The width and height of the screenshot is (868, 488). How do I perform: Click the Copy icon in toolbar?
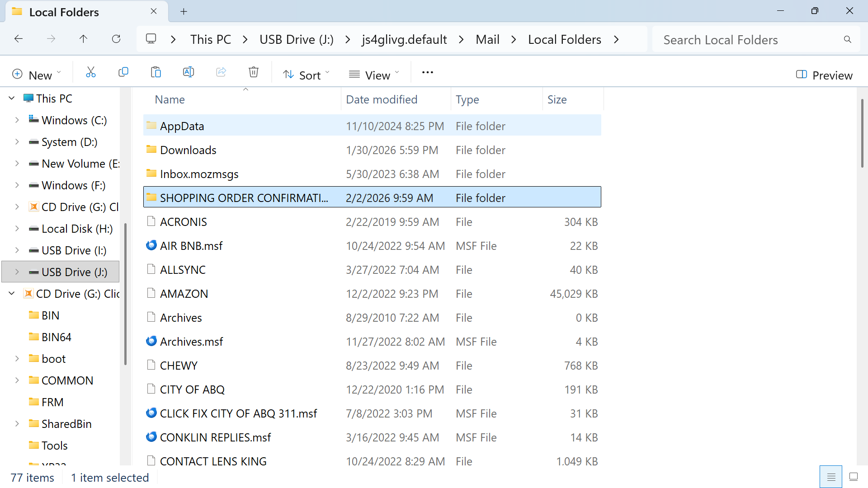(123, 73)
